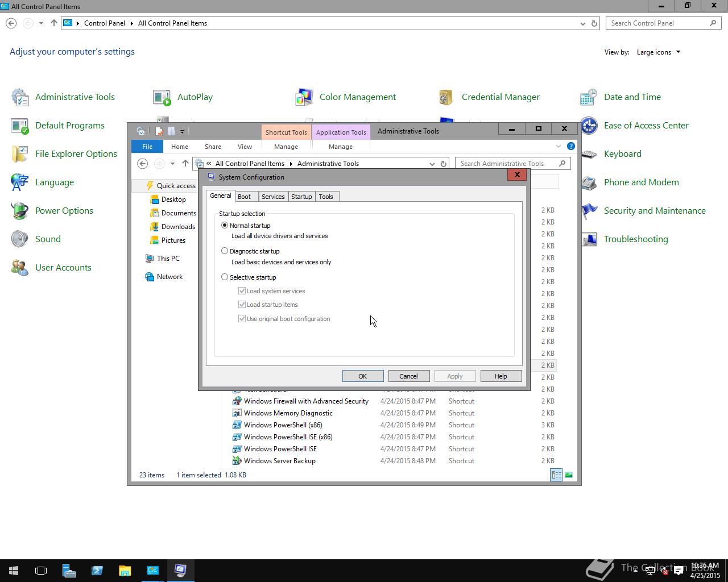The width and height of the screenshot is (728, 582).
Task: Select Windows Memory Diagnostic shortcut
Action: [288, 413]
